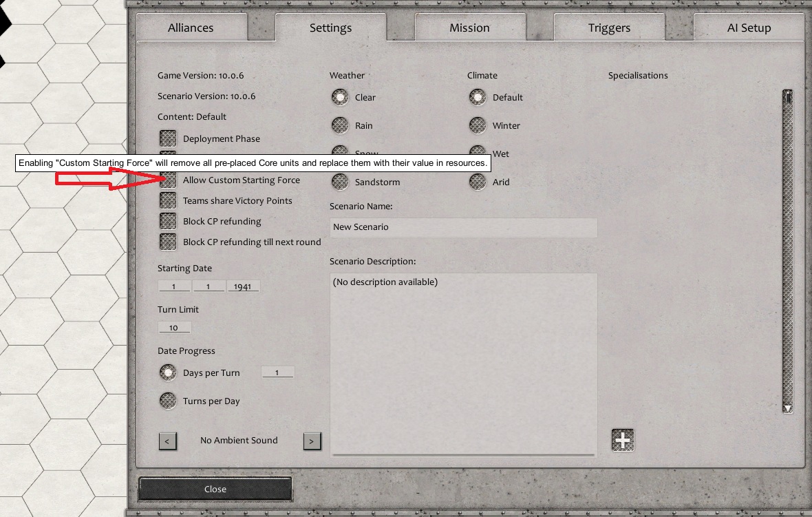Enable Block CP refunding option
Image resolution: width=812 pixels, height=517 pixels.
coord(168,221)
